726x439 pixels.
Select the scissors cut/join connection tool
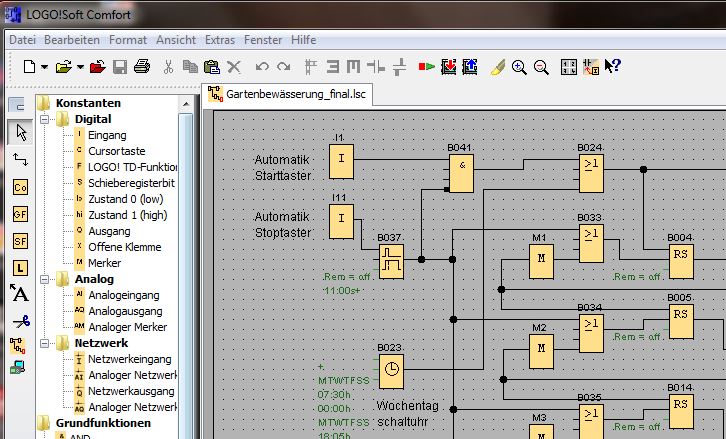pyautogui.click(x=20, y=321)
